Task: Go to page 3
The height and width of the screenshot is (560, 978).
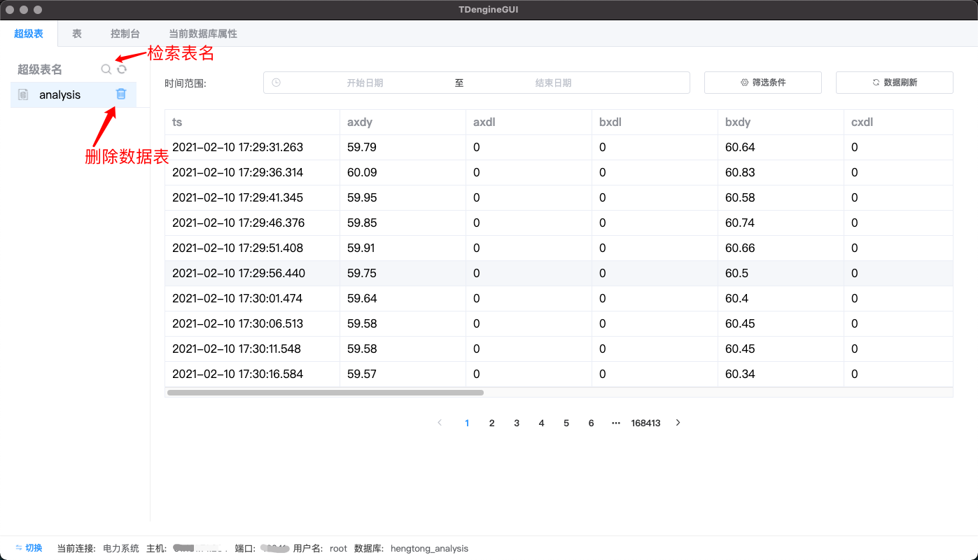Action: tap(517, 423)
